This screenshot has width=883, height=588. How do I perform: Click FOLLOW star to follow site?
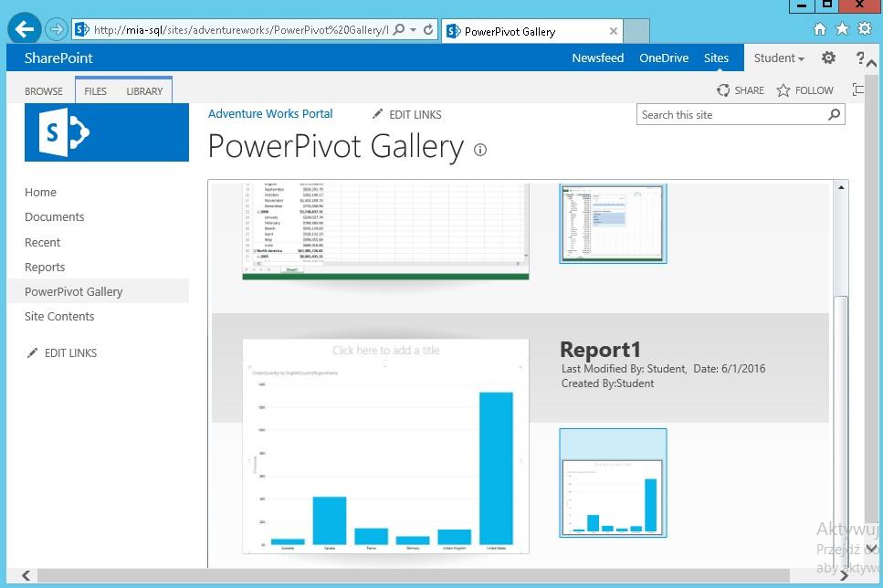coord(804,90)
